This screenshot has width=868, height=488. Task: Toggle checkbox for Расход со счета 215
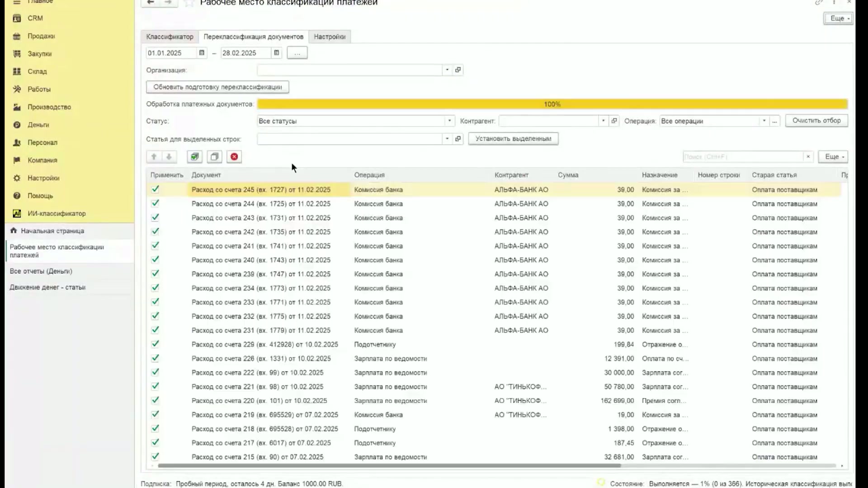pyautogui.click(x=155, y=456)
